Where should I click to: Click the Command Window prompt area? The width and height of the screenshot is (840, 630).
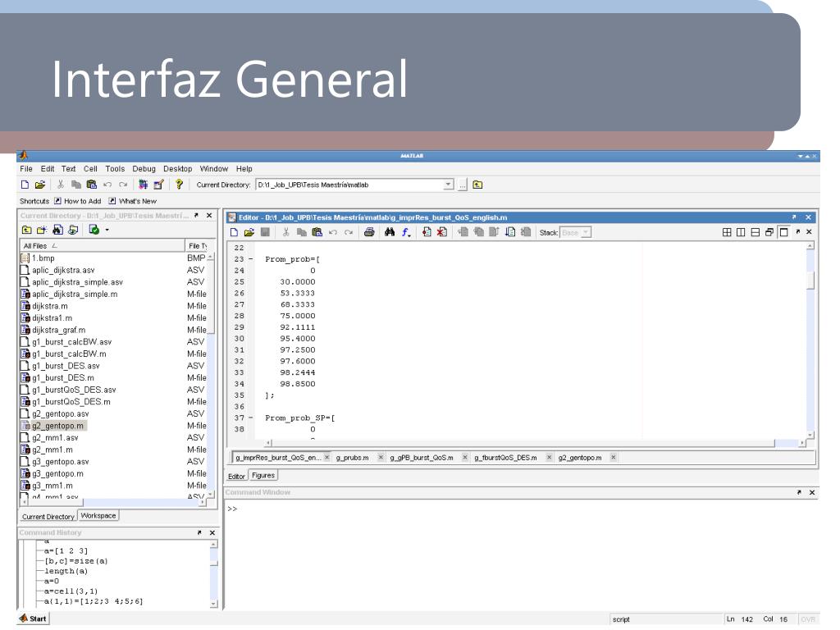pos(521,555)
